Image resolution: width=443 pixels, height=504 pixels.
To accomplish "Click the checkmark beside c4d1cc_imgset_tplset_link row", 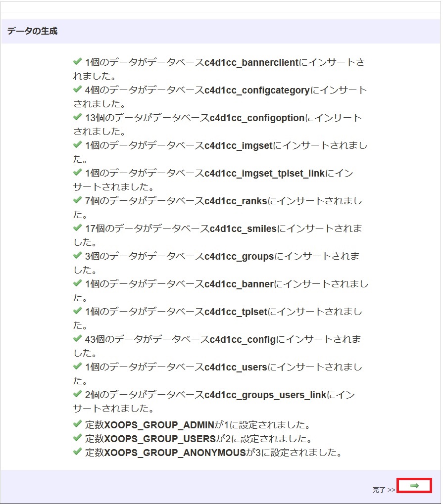I will pyautogui.click(x=77, y=172).
